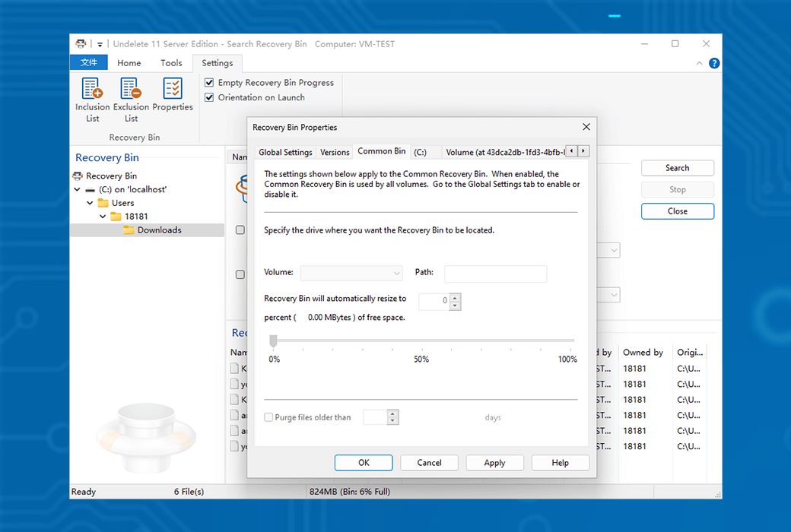Open the Volume dropdown
Screen dimensions: 791x532
point(351,273)
